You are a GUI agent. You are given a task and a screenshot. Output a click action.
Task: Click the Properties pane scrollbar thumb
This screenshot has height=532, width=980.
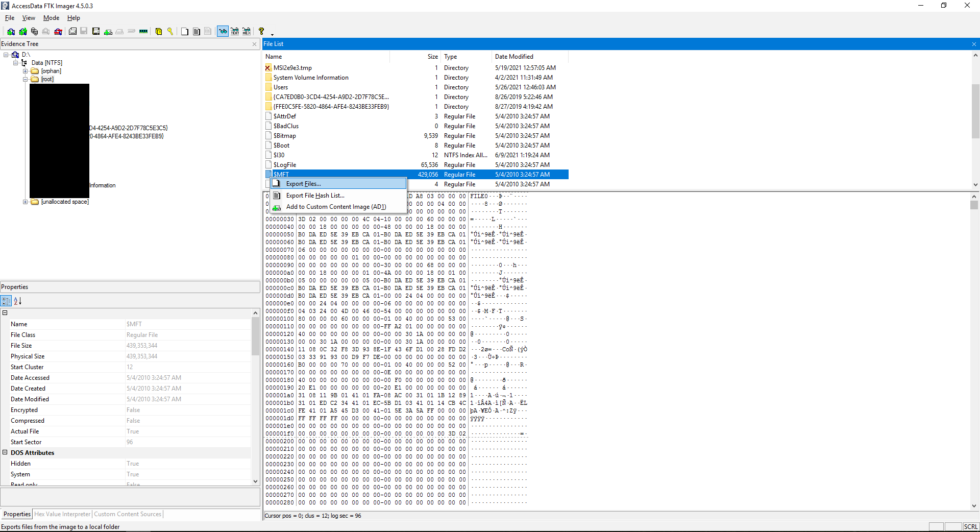click(256, 336)
